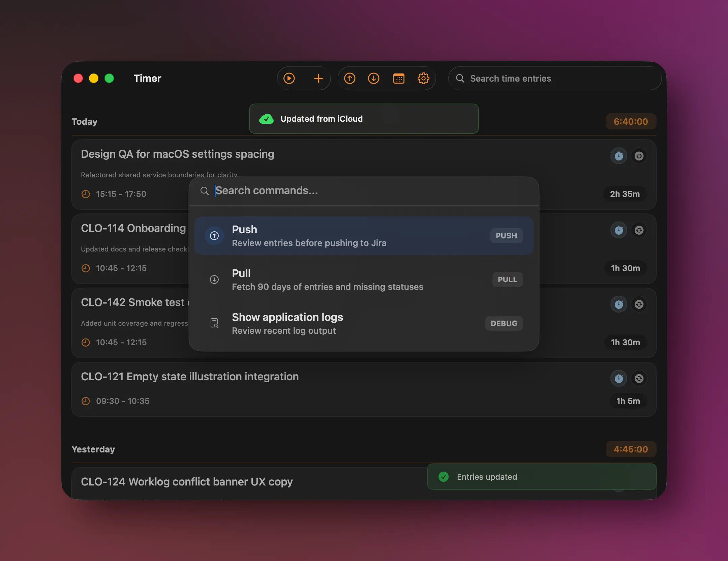This screenshot has width=728, height=561.
Task: Add a new entry with plus icon
Action: point(318,79)
